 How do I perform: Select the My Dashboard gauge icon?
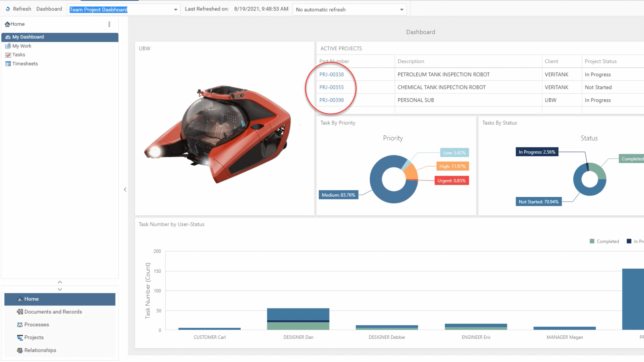[x=8, y=37]
